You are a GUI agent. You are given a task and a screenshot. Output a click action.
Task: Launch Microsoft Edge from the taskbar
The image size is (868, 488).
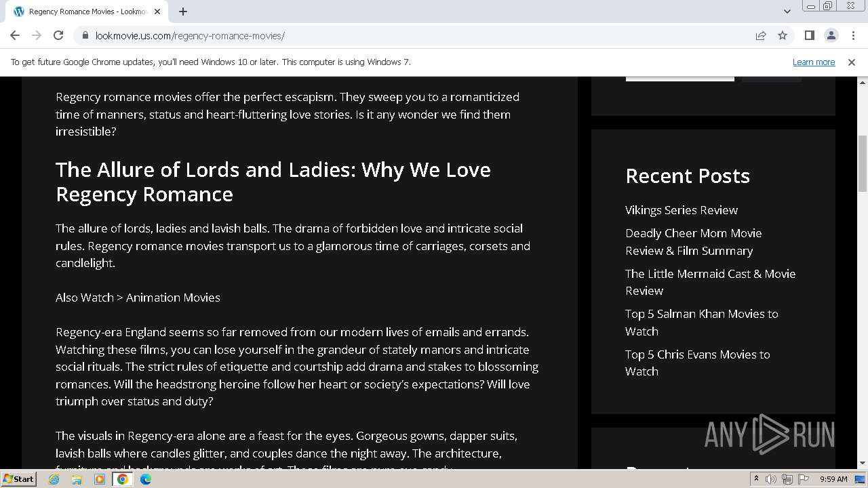[146, 479]
